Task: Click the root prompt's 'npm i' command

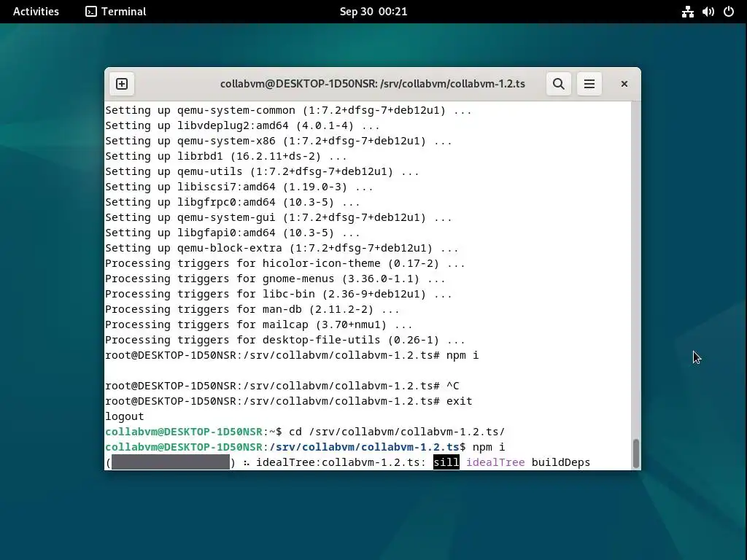Action: pos(462,355)
